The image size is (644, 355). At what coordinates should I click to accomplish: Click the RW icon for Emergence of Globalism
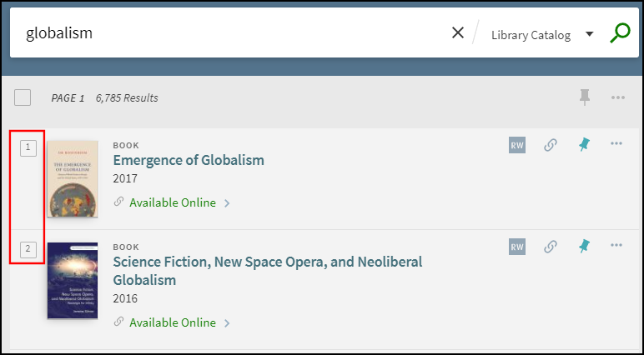pos(517,145)
